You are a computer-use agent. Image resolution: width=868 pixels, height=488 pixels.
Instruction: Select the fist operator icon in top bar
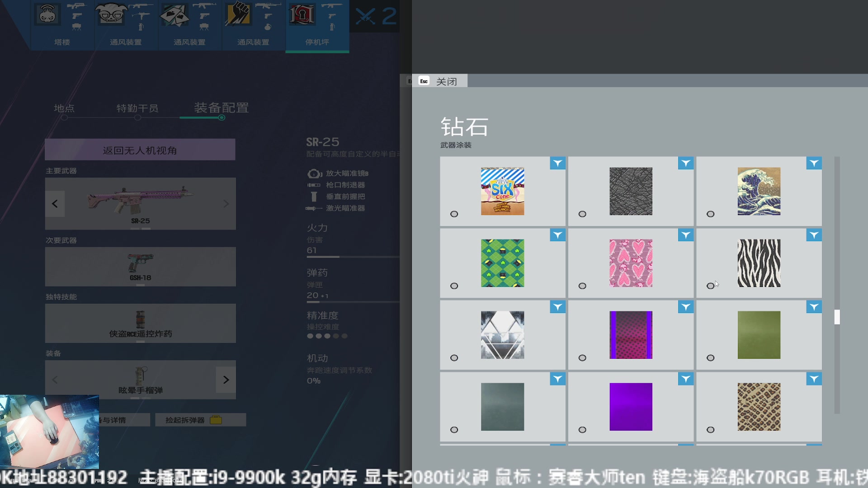237,15
